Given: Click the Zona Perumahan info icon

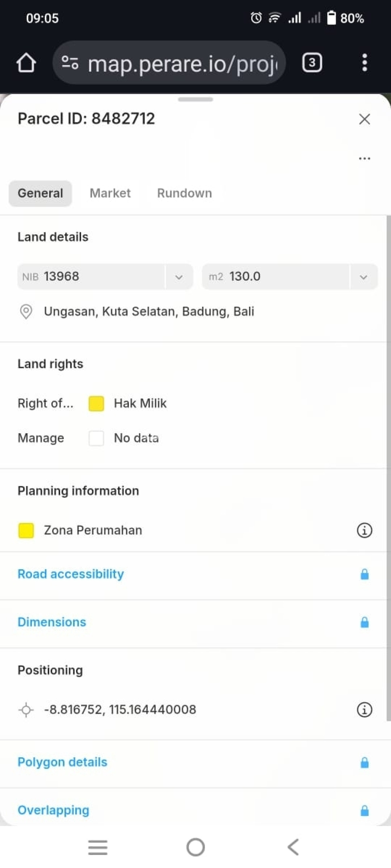Looking at the screenshot, I should point(364,530).
